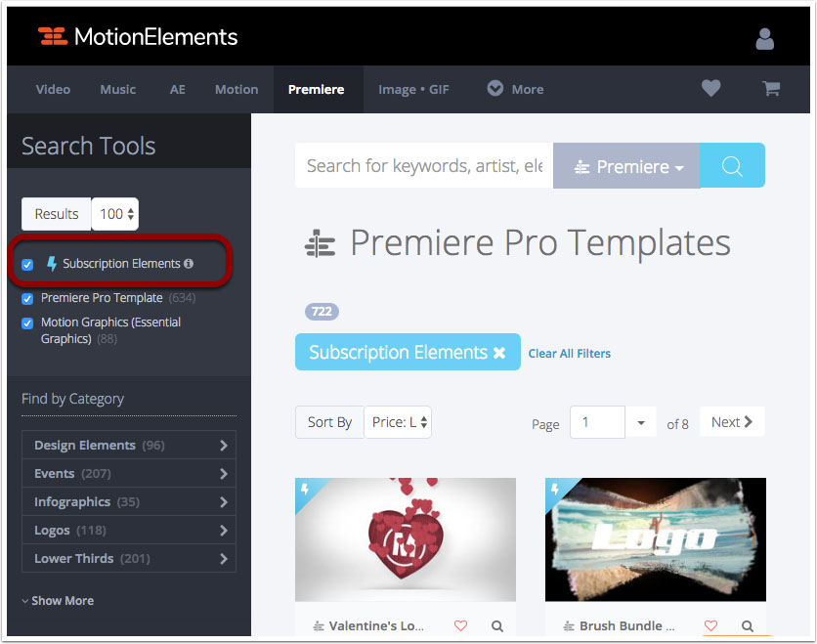Screen dimensions: 817x644
Task: Open favorites via the heart icon in navbar
Action: (x=710, y=88)
